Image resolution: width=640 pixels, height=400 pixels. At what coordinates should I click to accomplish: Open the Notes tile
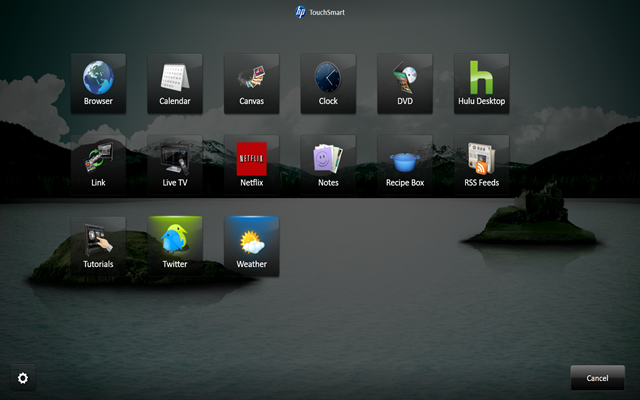(x=328, y=165)
